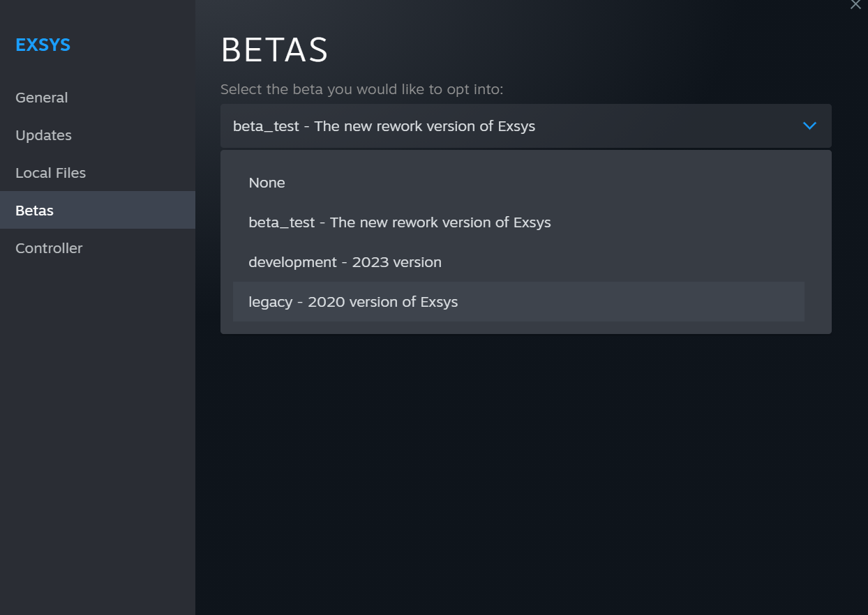Choose None from the beta list
This screenshot has height=615, width=868.
(518, 183)
